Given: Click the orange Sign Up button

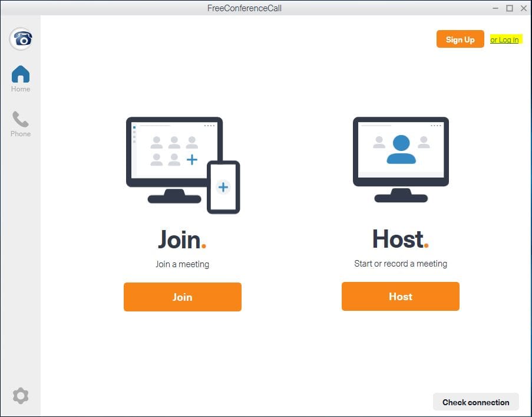Looking at the screenshot, I should [460, 39].
